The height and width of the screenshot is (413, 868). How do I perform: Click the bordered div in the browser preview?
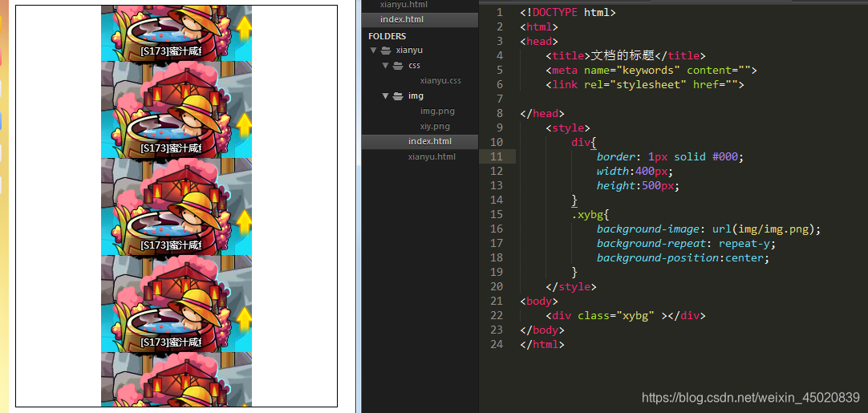176,206
